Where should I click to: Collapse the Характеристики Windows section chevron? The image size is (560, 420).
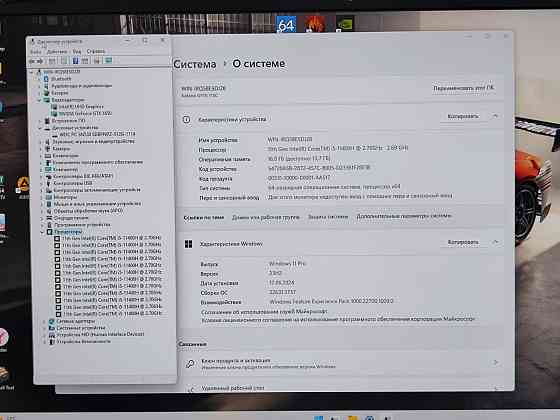tap(495, 242)
